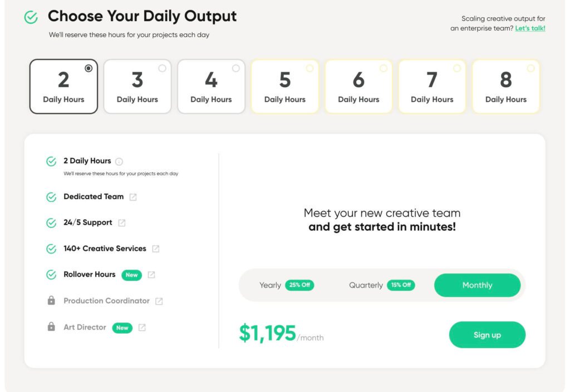Click the Sign up button
The height and width of the screenshot is (392, 570).
[x=487, y=335]
